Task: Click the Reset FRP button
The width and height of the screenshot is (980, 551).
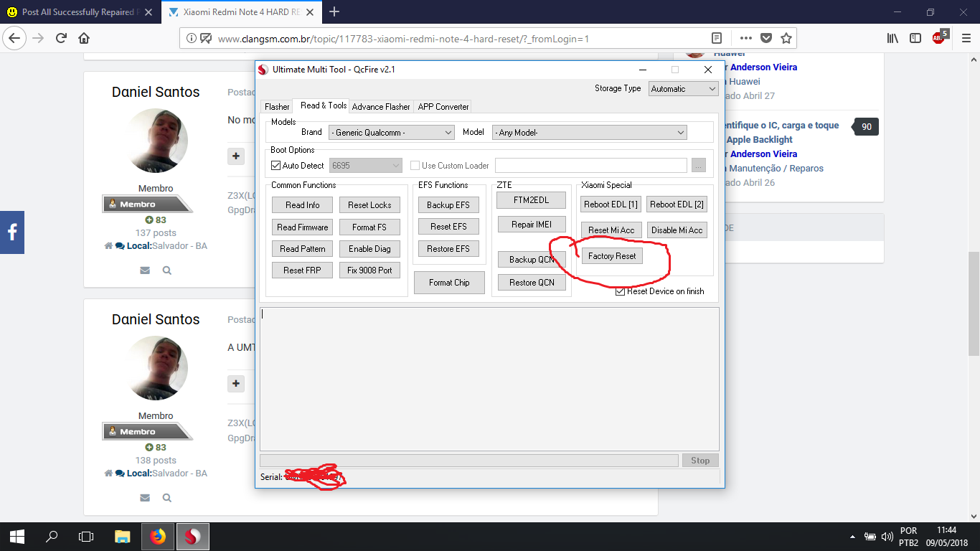Action: click(x=303, y=270)
